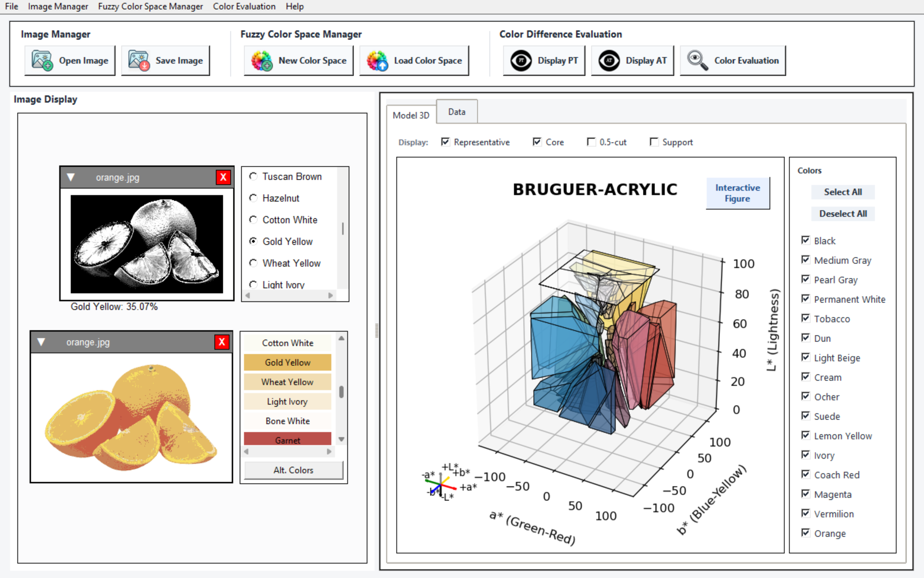Open the Help menu

click(295, 6)
